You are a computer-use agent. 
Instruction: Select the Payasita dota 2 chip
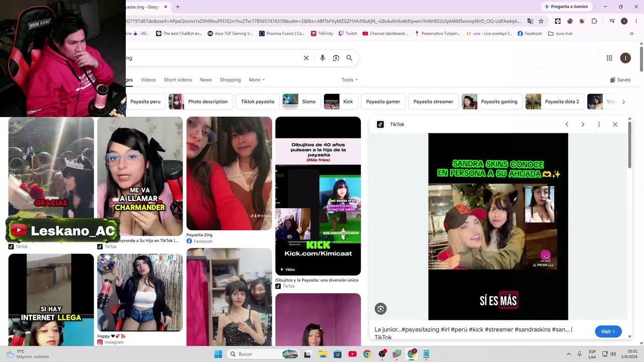click(554, 102)
